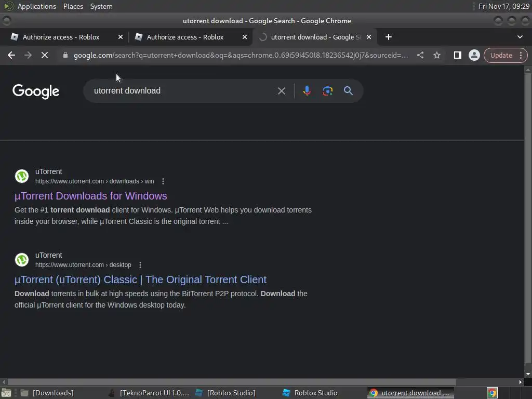
Task: Expand the tab search dropdown arrow
Action: (x=520, y=37)
